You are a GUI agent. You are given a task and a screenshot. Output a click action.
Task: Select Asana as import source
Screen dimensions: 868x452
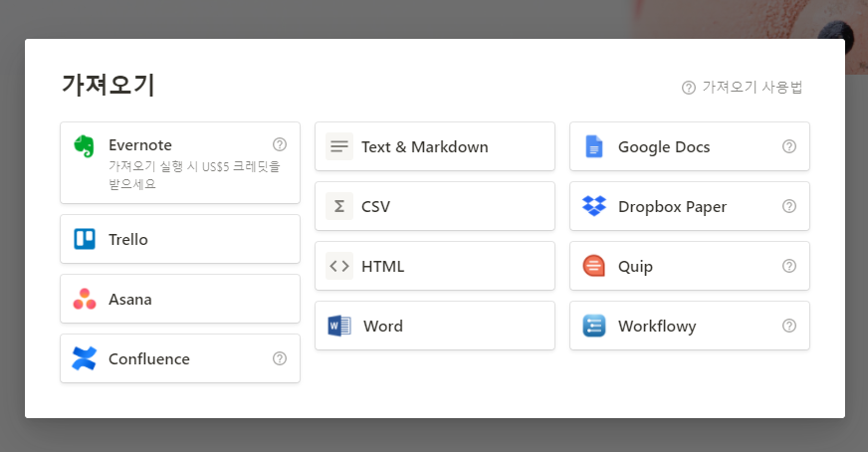click(180, 299)
